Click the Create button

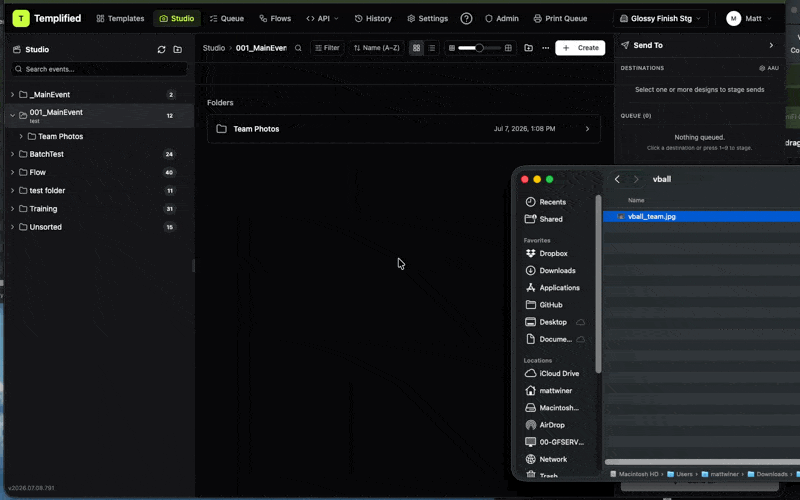580,48
